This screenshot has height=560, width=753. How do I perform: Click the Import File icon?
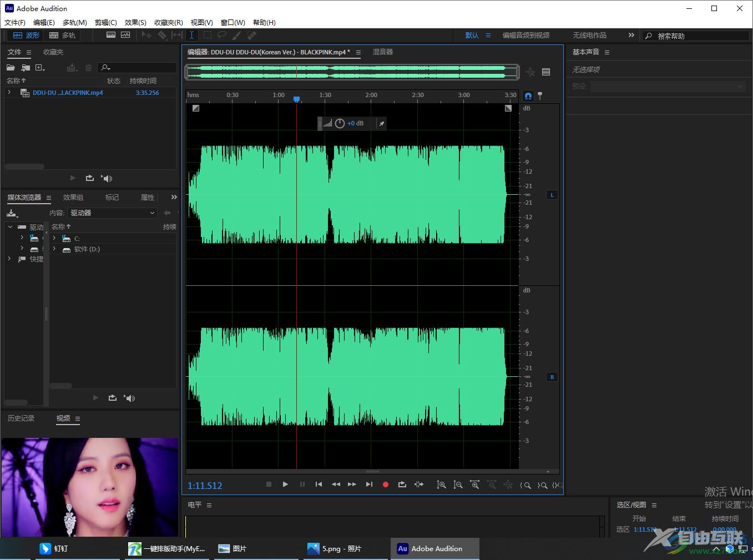pos(26,68)
